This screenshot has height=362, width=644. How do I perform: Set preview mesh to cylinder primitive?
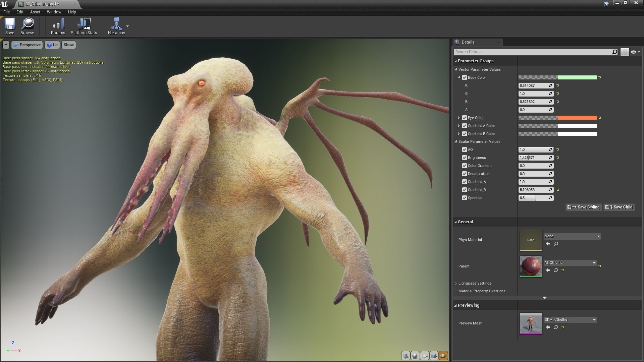[x=406, y=356]
